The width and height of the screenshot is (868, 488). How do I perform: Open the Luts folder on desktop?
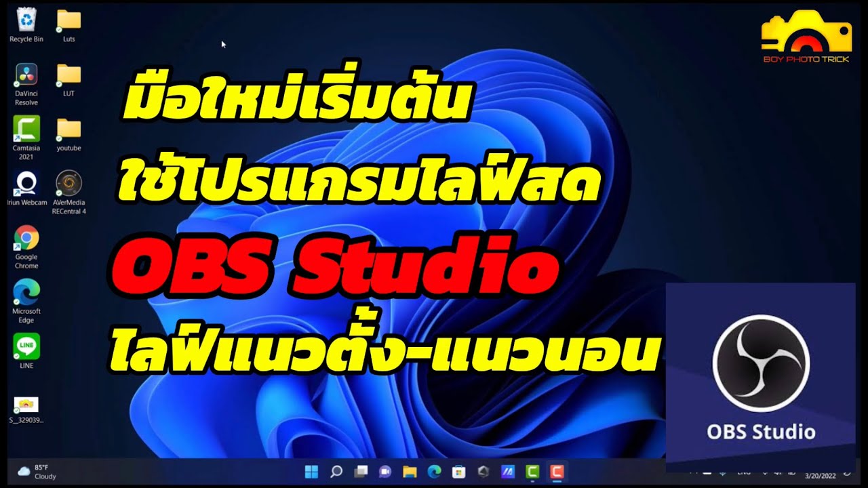(68, 24)
